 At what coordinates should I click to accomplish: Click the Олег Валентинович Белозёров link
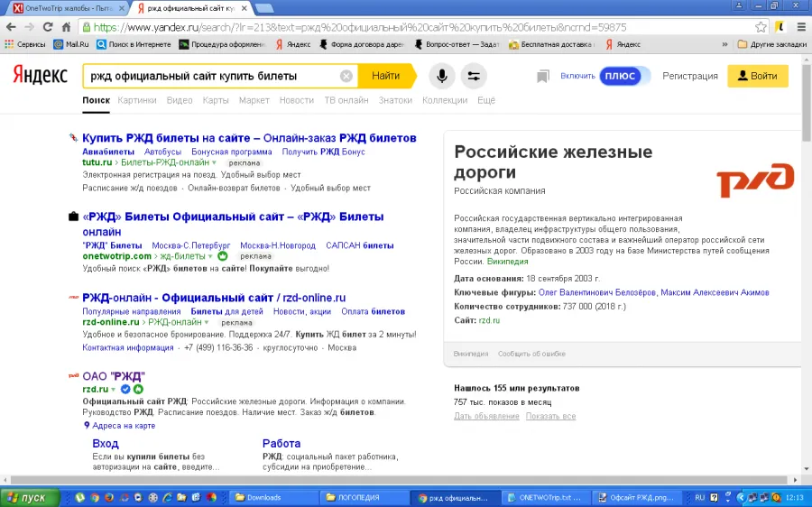[x=597, y=292]
